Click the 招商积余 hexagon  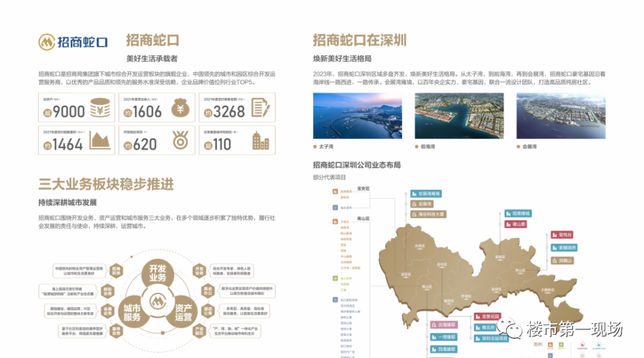[116, 270]
